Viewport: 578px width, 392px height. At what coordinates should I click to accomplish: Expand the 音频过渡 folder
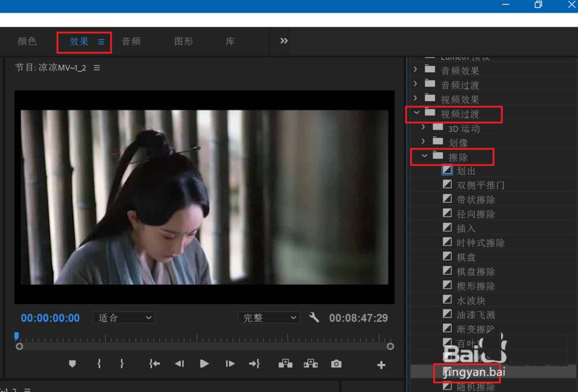click(x=416, y=84)
